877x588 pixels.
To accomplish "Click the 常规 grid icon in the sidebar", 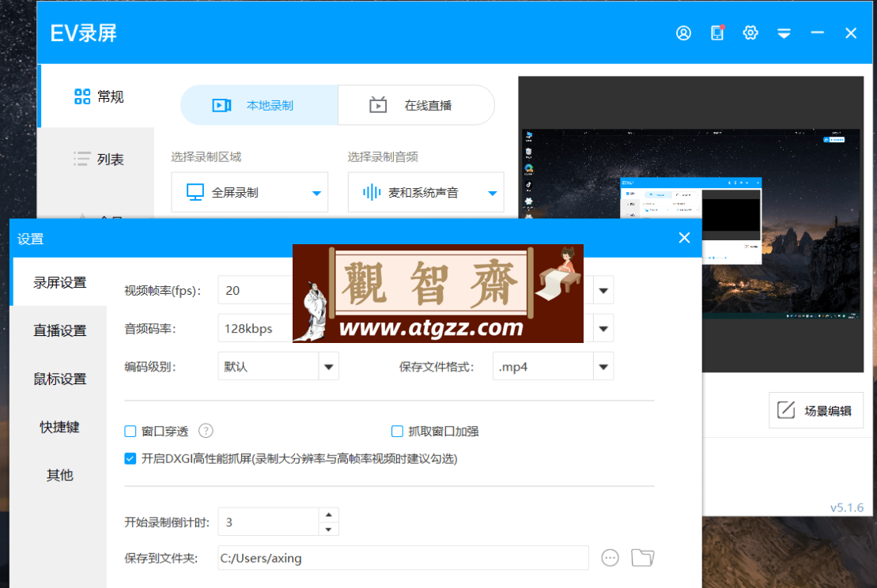I will [x=82, y=96].
